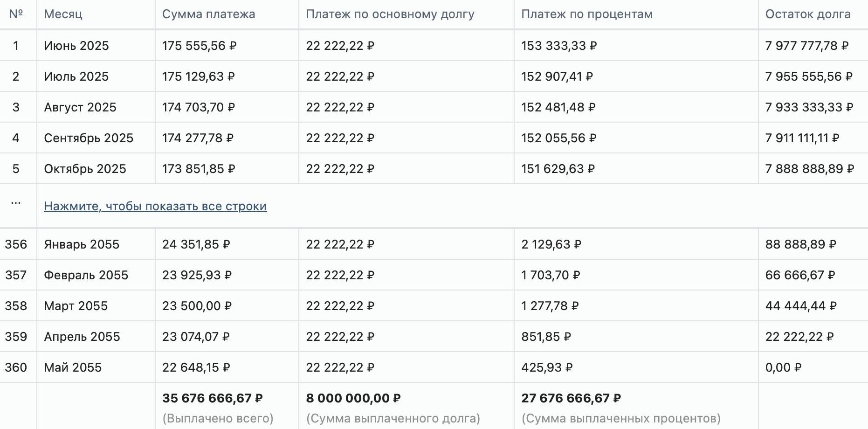Select the 'Платеж по процентам' header
Image resolution: width=868 pixels, height=429 pixels.
click(x=587, y=14)
